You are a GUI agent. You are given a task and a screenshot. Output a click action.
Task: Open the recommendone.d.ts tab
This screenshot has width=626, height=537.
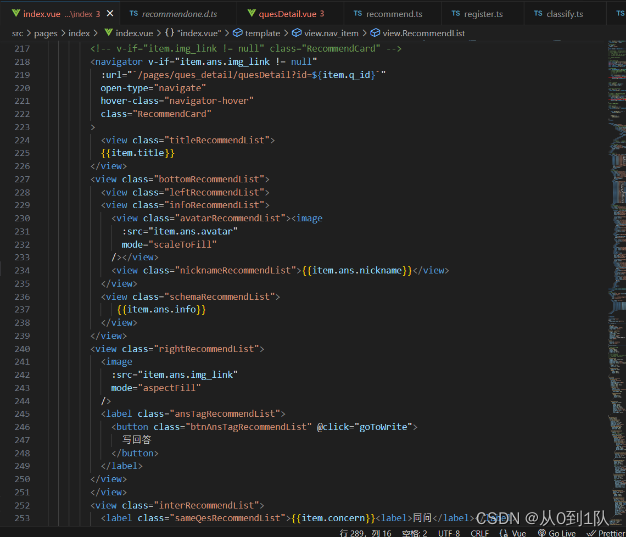[179, 14]
